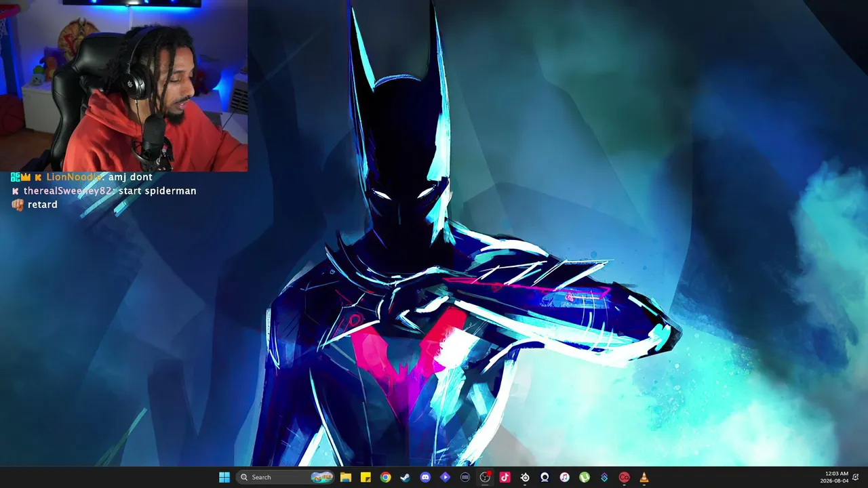Open the blue diamond-shaped app icon
Image resolution: width=868 pixels, height=488 pixels.
coord(604,477)
